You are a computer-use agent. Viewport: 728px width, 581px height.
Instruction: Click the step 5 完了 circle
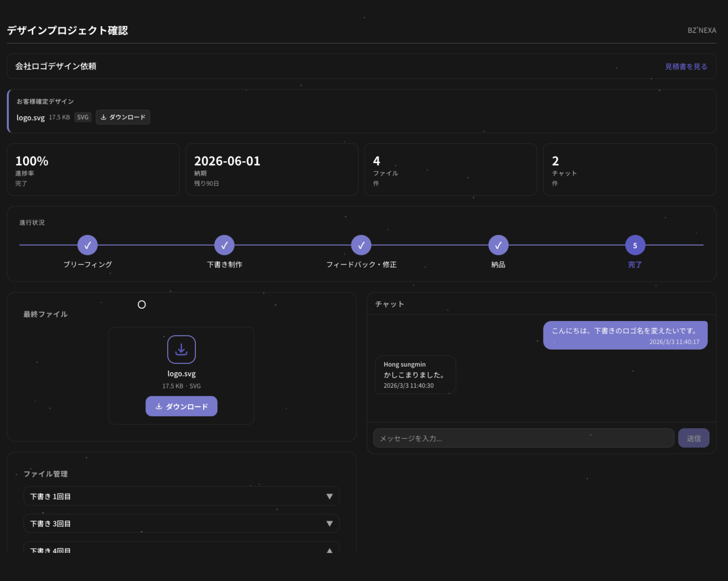pos(635,245)
